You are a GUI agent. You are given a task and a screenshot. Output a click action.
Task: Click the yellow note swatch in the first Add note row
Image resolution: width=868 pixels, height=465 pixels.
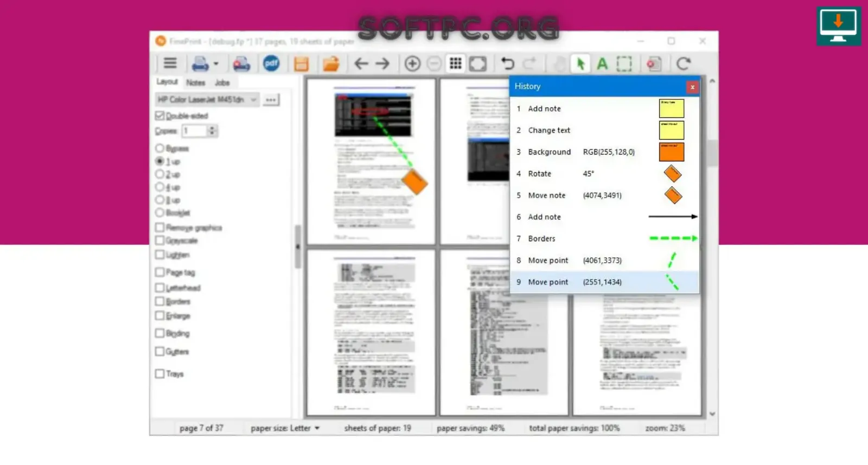[x=672, y=108]
